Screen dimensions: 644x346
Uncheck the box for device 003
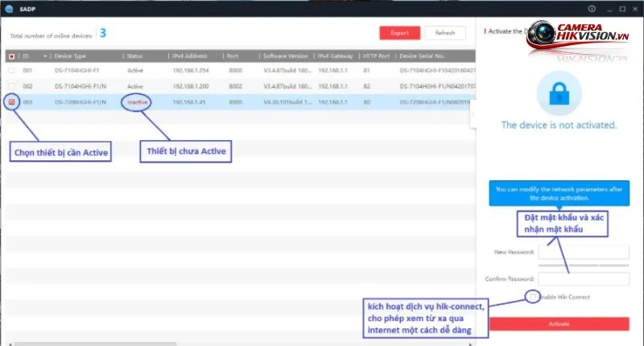pyautogui.click(x=11, y=102)
